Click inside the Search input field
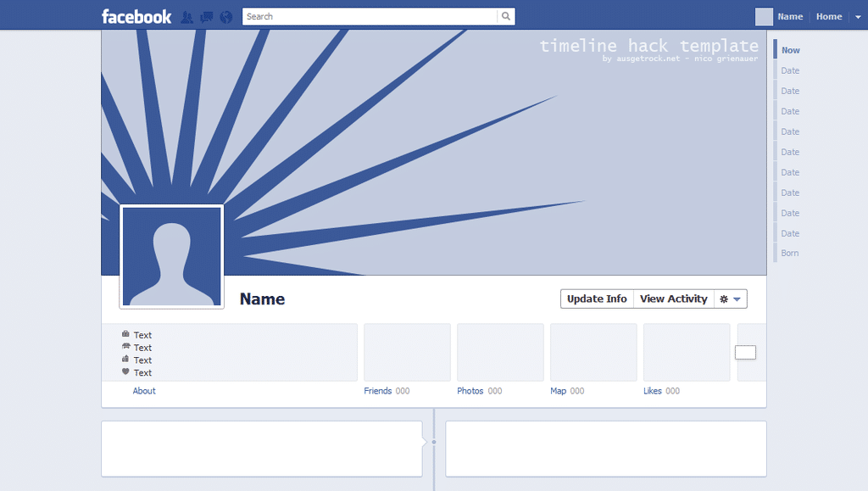 (364, 16)
